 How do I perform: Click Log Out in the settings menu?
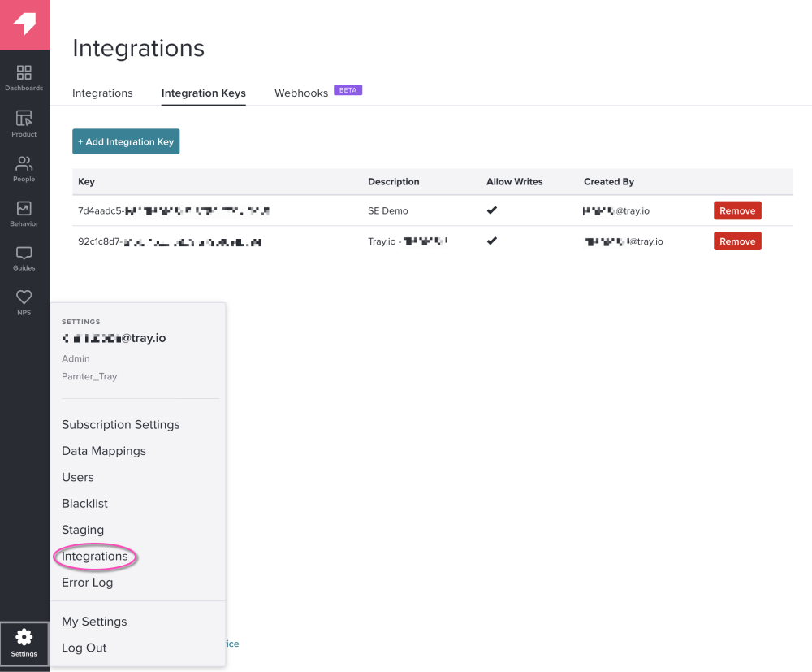click(x=84, y=648)
